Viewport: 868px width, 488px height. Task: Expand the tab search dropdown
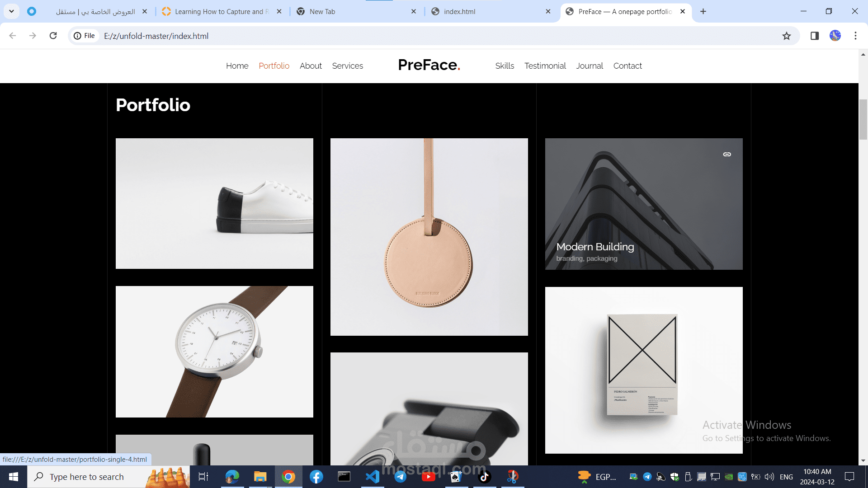tap(11, 11)
